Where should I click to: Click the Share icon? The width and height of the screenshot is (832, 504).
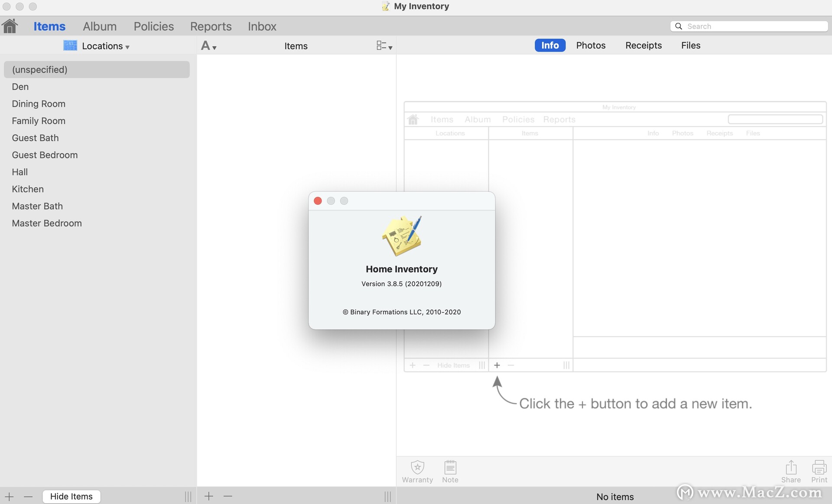791,472
